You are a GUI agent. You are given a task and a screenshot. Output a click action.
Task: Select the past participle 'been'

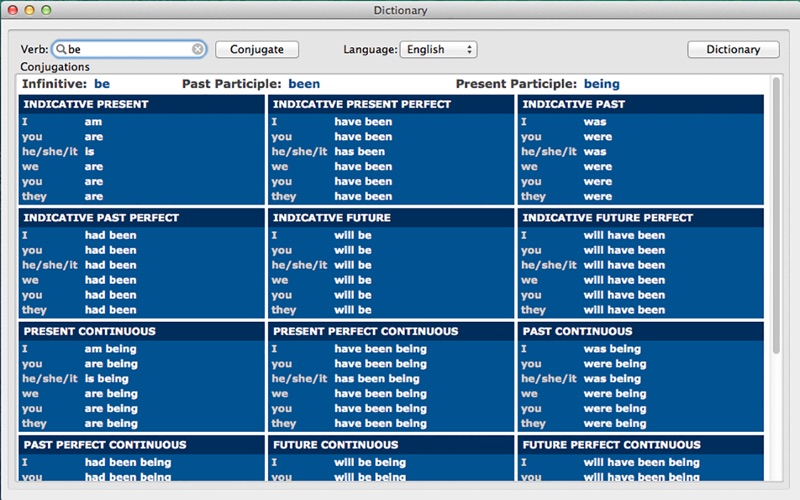[304, 84]
